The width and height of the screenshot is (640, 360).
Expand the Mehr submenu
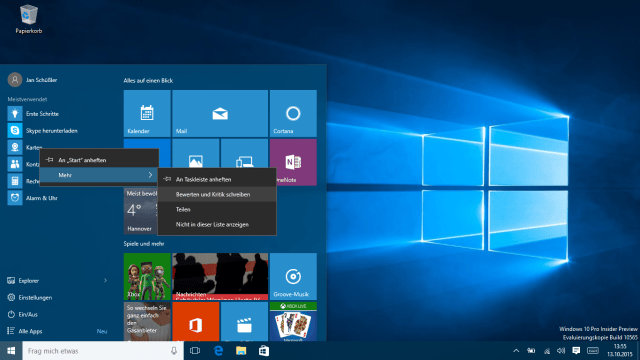pyautogui.click(x=99, y=175)
